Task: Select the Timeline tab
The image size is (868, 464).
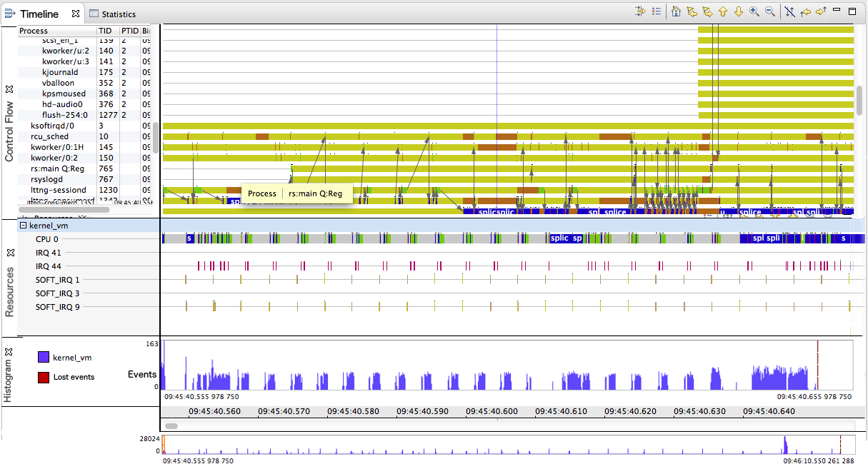Action: coord(39,13)
